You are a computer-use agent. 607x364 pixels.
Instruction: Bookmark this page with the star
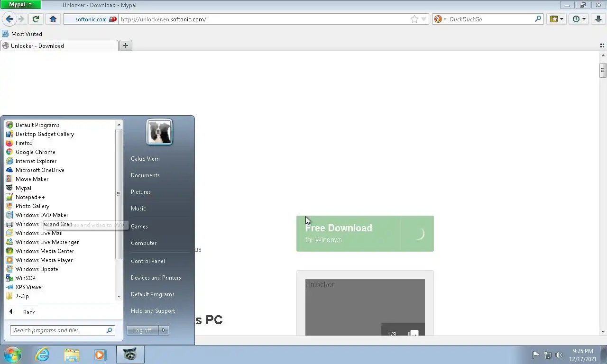[x=414, y=19]
